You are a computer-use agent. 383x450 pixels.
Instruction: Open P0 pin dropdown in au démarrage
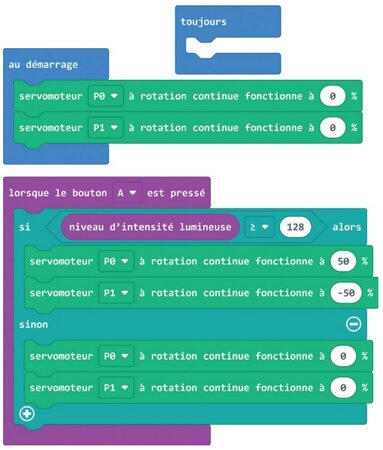[105, 96]
